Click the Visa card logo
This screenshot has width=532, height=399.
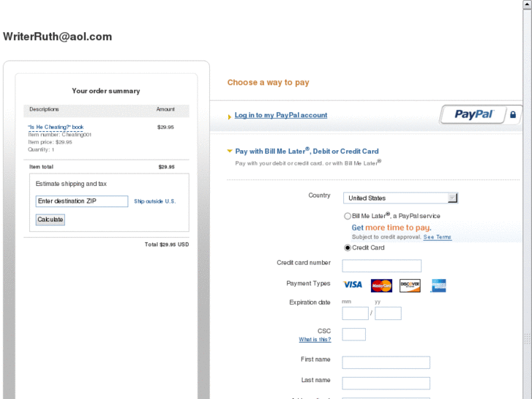pos(353,285)
